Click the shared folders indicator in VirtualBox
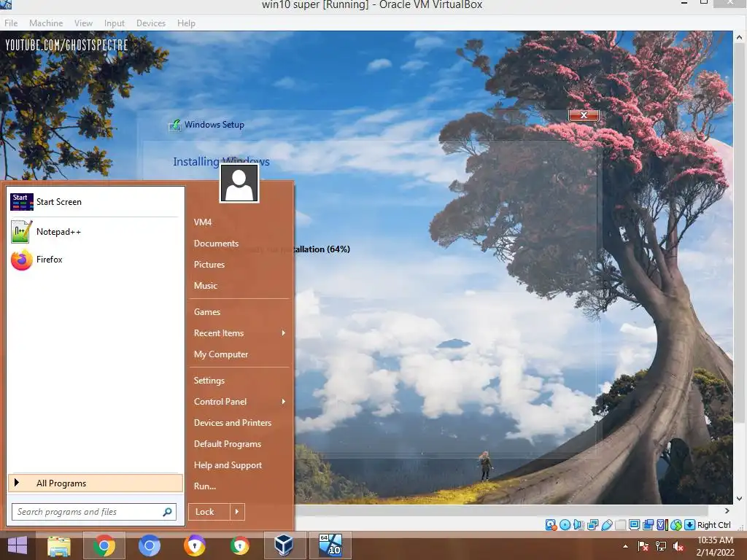This screenshot has width=747, height=560. [620, 525]
